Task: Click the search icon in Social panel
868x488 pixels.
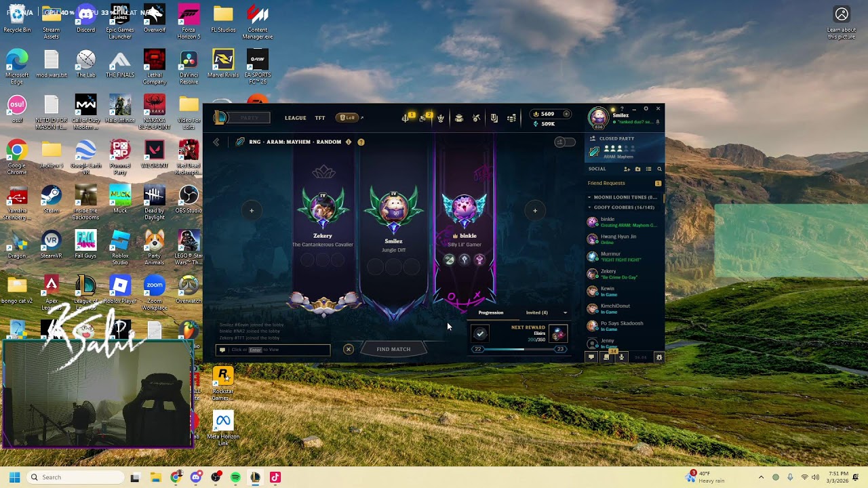Action: [x=659, y=169]
